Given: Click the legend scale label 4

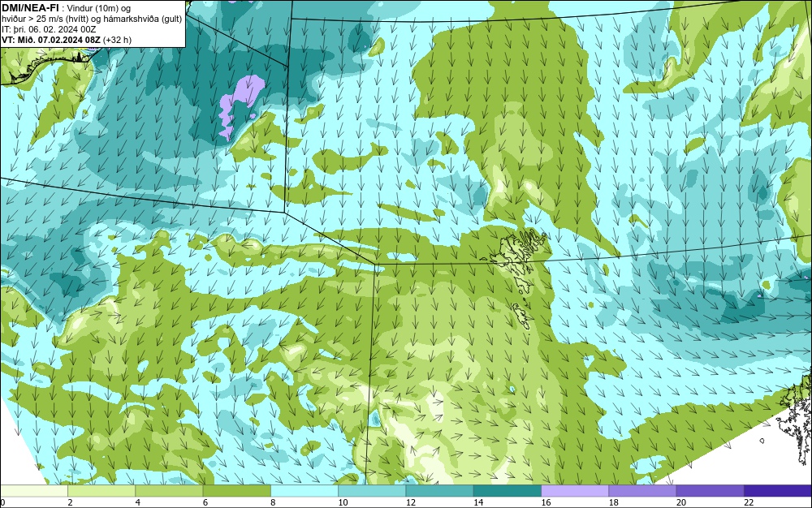Looking at the screenshot, I should (x=138, y=503).
